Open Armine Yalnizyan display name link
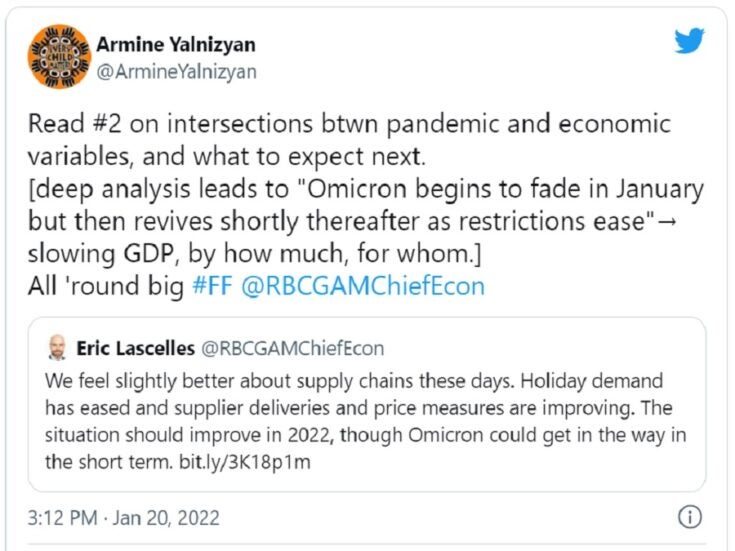Viewport: 735px width, 551px height. 174,45
